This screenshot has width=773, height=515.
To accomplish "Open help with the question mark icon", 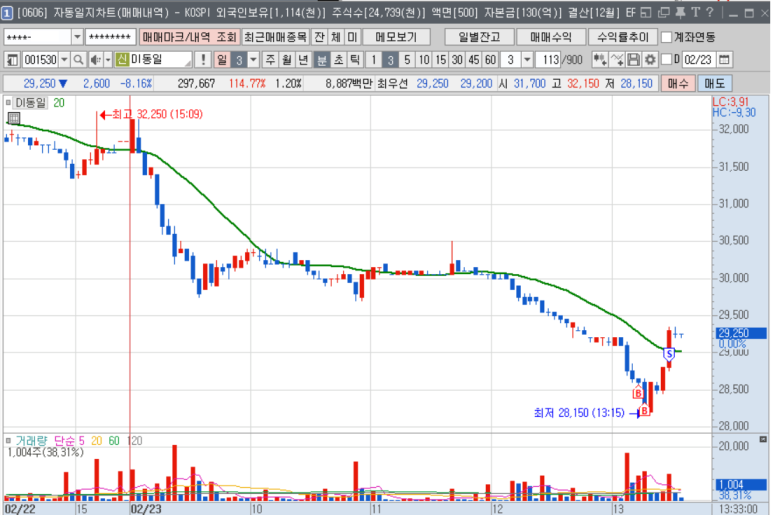I will pos(710,12).
